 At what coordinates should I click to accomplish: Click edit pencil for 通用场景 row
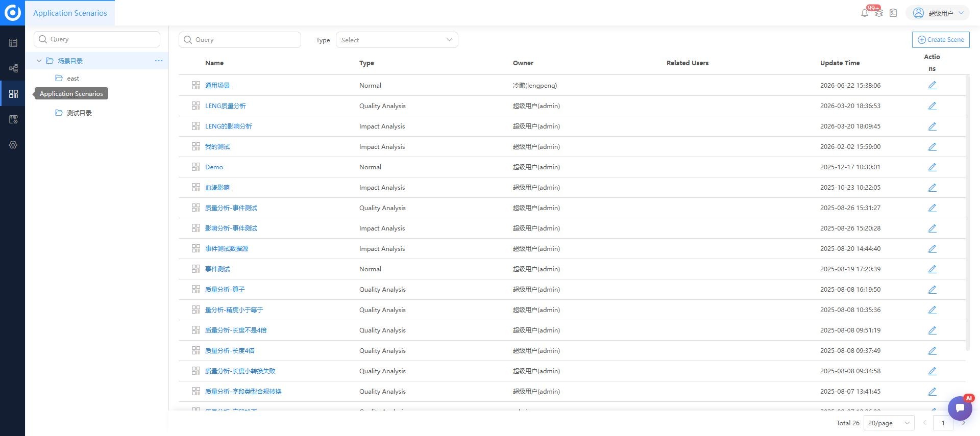tap(932, 85)
